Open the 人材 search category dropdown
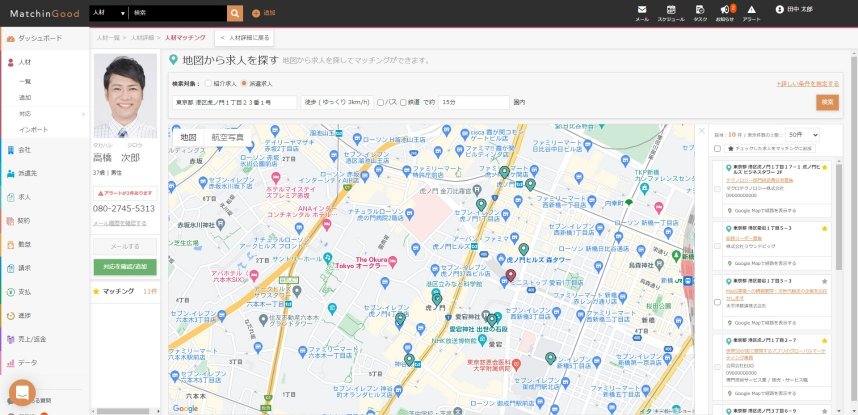 tap(107, 13)
